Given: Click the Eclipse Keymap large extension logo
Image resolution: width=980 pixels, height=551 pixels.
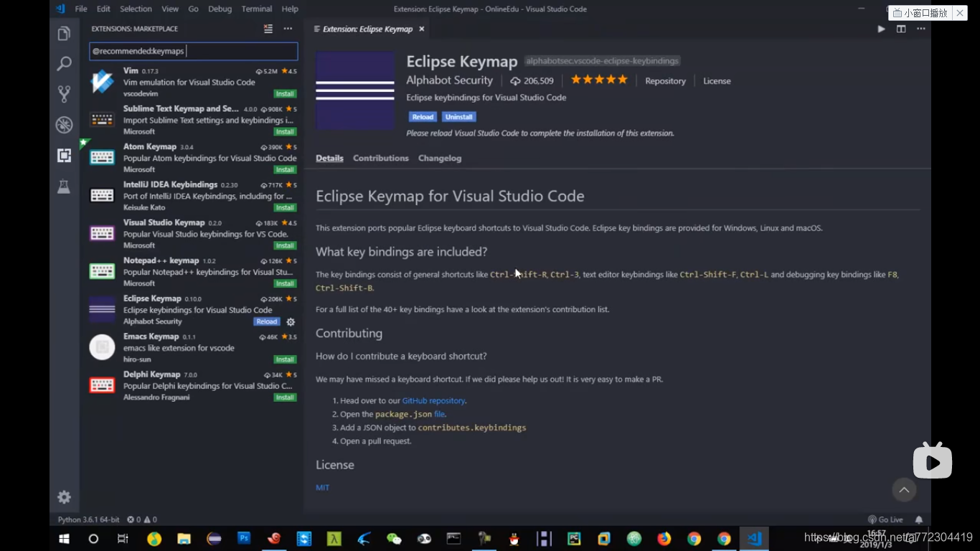Looking at the screenshot, I should [355, 90].
